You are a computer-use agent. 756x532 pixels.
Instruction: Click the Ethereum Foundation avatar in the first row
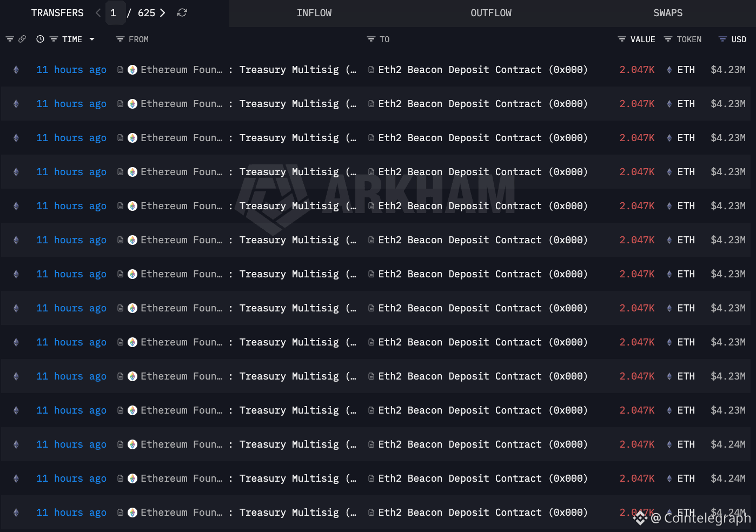(132, 69)
